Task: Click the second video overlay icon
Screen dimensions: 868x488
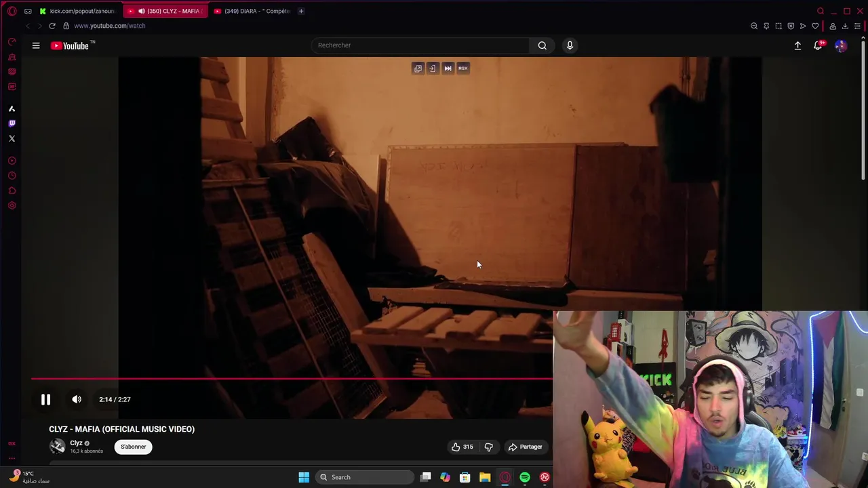Action: pyautogui.click(x=433, y=68)
